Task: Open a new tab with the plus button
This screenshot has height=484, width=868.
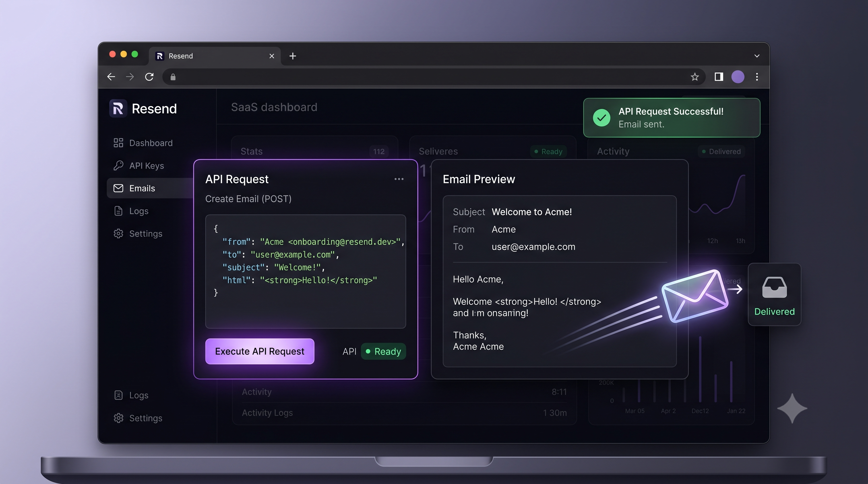Action: [292, 56]
